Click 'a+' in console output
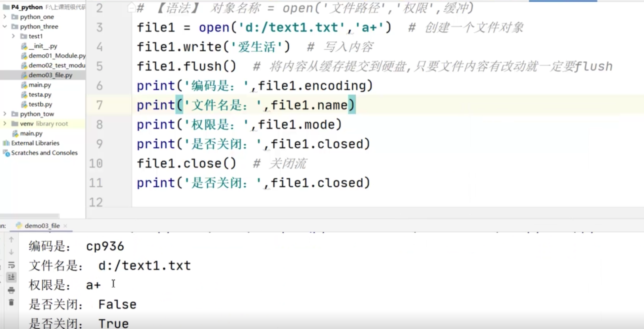Viewport: 644px width, 329px height. click(x=93, y=285)
